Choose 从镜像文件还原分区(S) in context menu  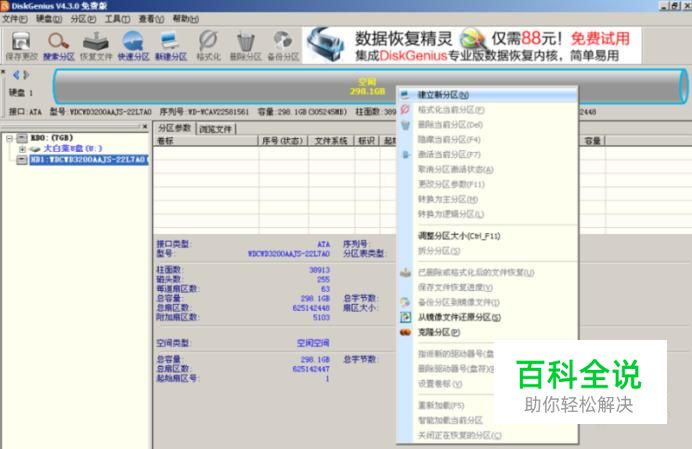click(x=488, y=317)
